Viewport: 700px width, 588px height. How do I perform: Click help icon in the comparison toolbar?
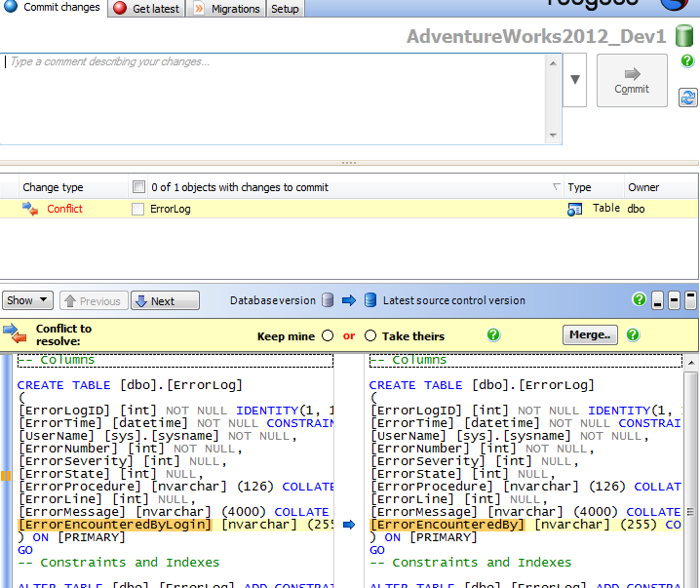640,300
